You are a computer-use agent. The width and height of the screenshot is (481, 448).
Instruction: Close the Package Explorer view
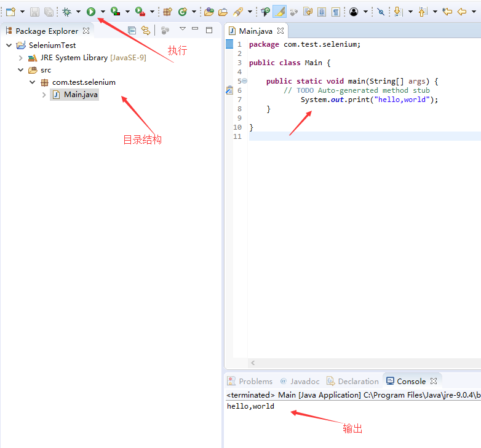coord(86,31)
